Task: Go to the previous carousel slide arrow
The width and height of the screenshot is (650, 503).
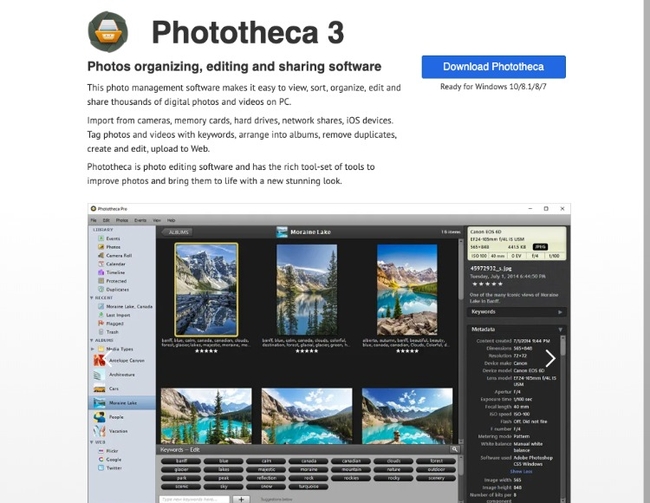Action: [x=107, y=358]
